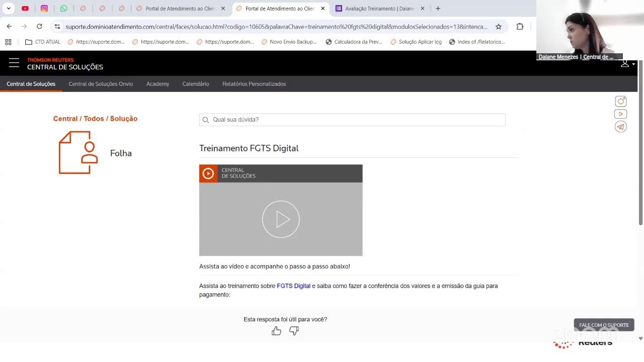Open the hamburger menu in the black header
Screen dimensions: 644x362
pos(14,63)
